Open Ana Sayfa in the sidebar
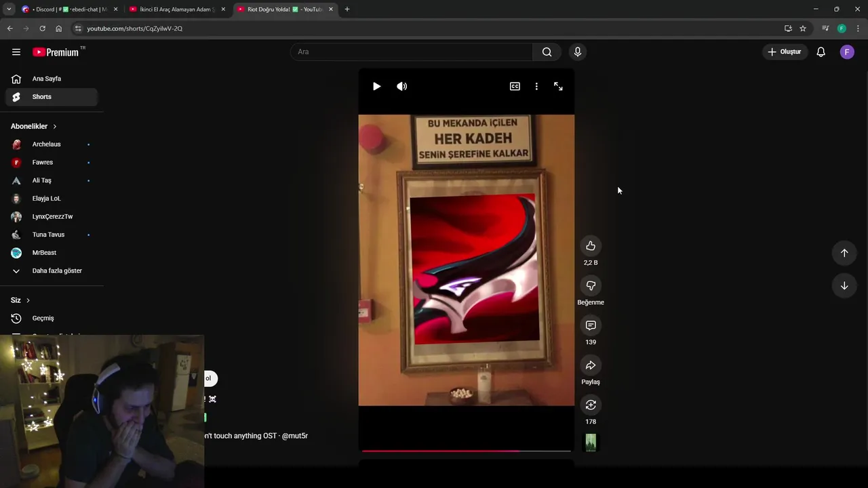The height and width of the screenshot is (488, 868). [x=52, y=79]
